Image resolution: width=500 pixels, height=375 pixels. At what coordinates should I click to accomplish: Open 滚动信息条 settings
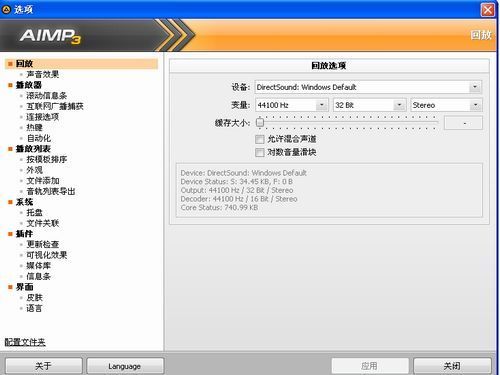47,96
